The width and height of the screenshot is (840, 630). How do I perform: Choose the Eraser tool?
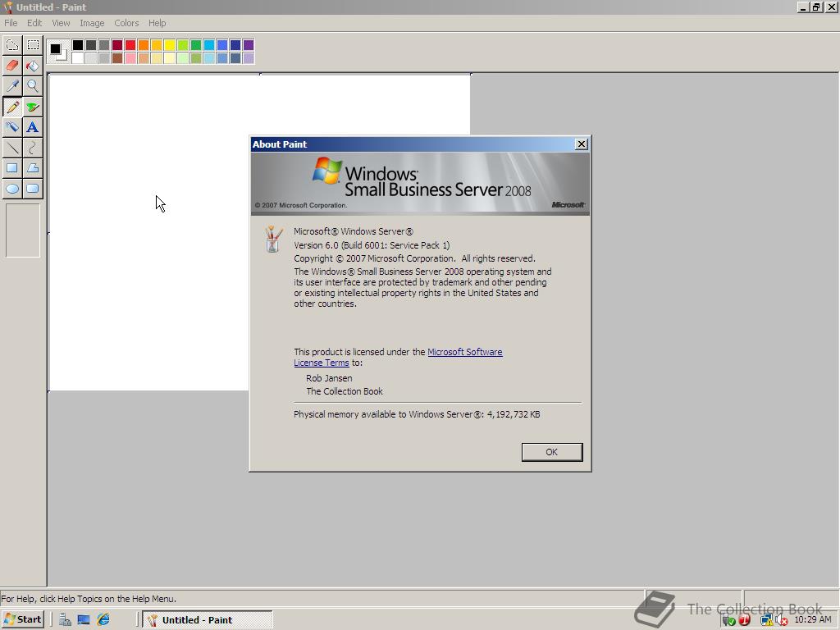coord(12,66)
